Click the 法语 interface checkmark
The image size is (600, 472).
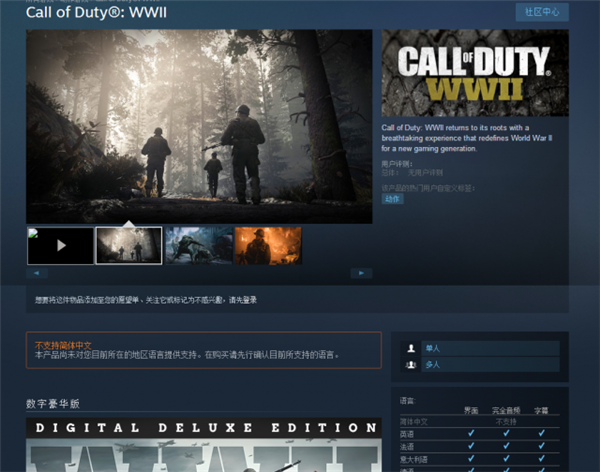[x=471, y=446]
